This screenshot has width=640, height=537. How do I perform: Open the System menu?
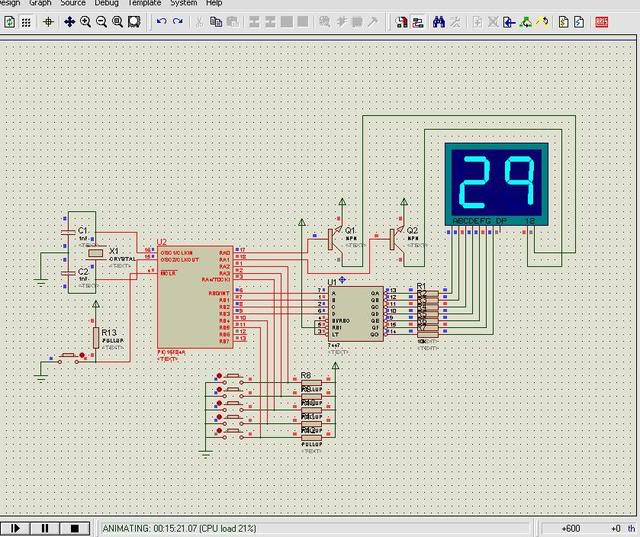(x=183, y=4)
